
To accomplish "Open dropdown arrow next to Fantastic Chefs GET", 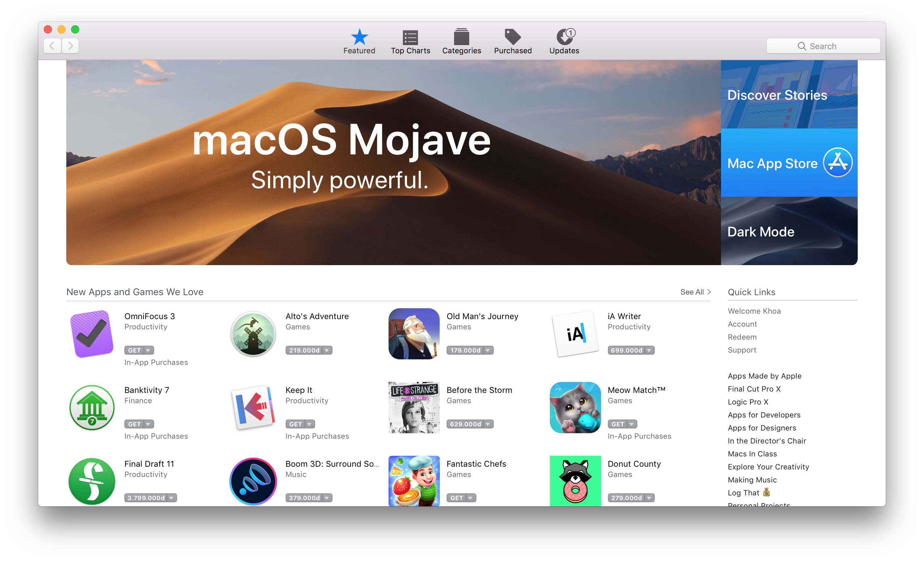I will [471, 498].
